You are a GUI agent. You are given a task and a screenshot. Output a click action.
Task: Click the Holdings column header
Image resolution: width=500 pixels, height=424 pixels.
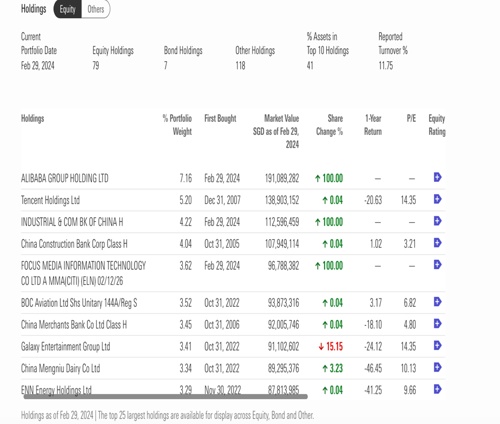pos(32,119)
